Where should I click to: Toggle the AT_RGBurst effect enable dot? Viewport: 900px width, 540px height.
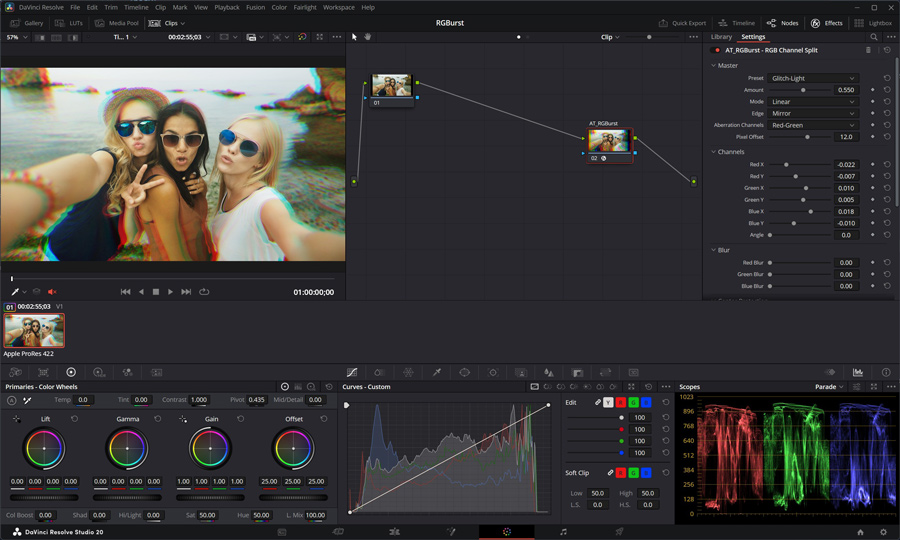[717, 50]
